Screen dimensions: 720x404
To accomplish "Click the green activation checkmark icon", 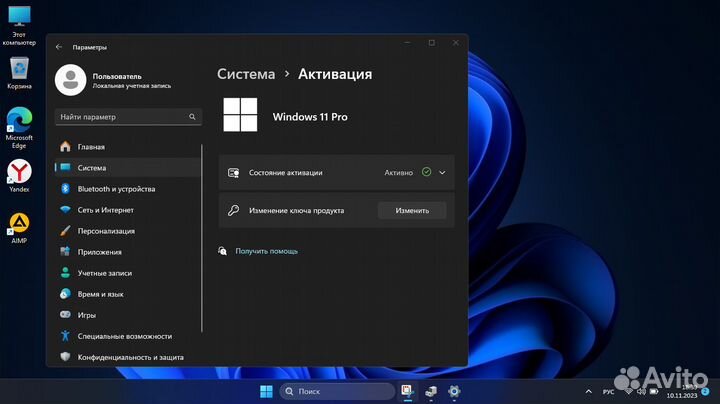I will coord(427,172).
